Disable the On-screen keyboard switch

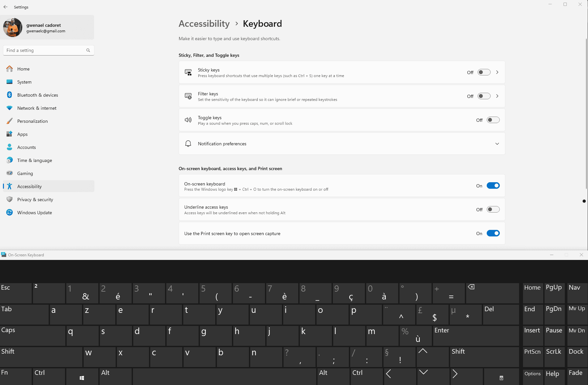click(493, 185)
